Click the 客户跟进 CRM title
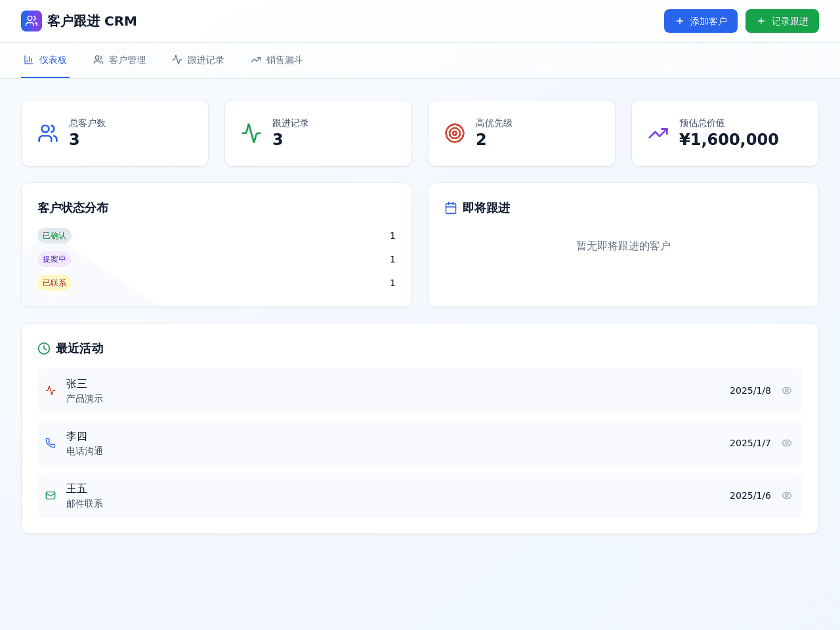The image size is (840, 630). [x=92, y=21]
